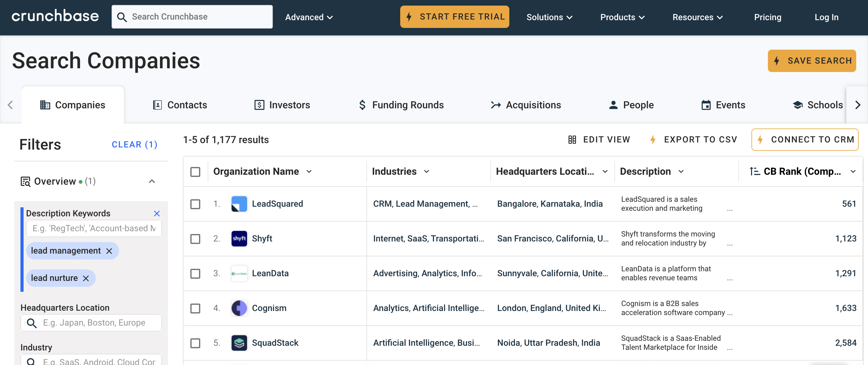Open Headquarters Location column dropdown
Image resolution: width=868 pixels, height=365 pixels.
(x=605, y=171)
